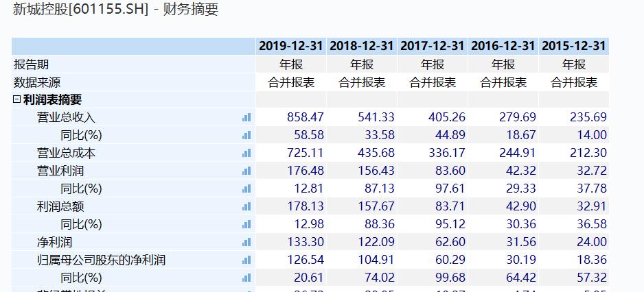Select the 2016-12-31 column header
This screenshot has width=644, height=292.
[x=503, y=46]
